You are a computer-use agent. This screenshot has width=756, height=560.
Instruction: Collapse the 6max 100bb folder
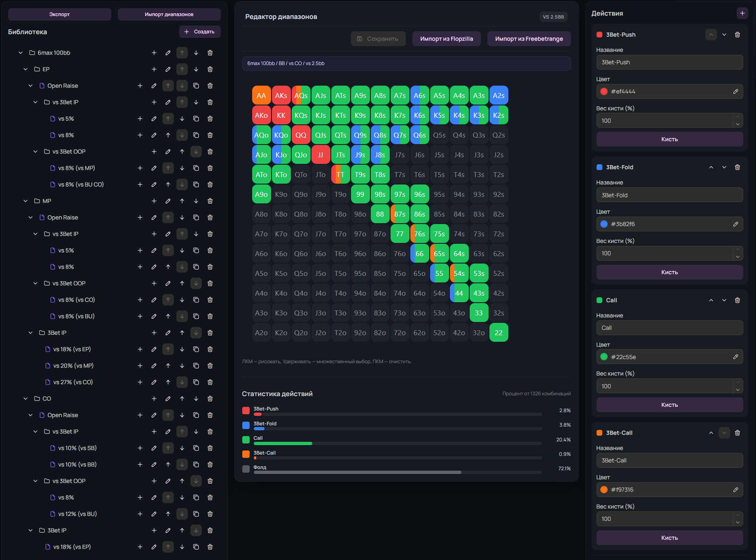click(21, 53)
